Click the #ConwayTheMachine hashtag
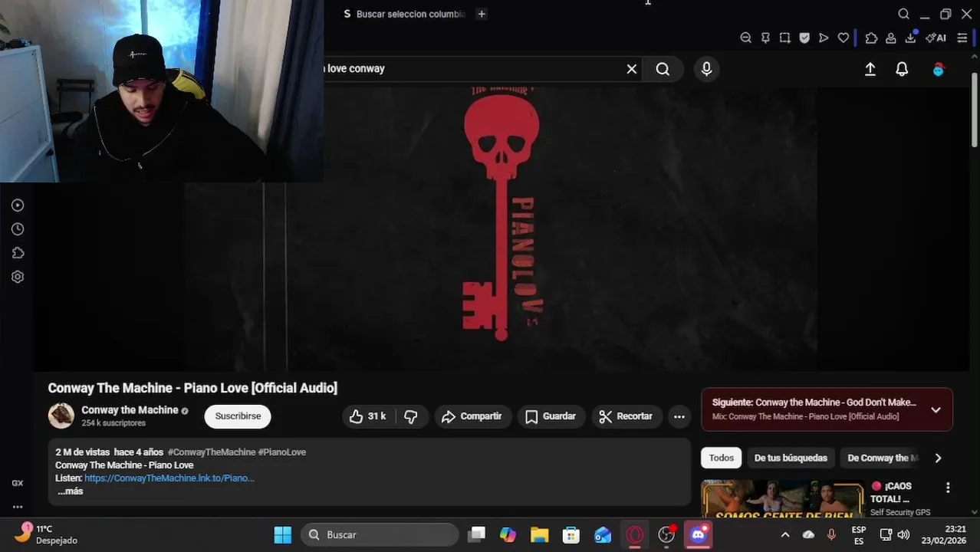980x552 pixels. (212, 452)
